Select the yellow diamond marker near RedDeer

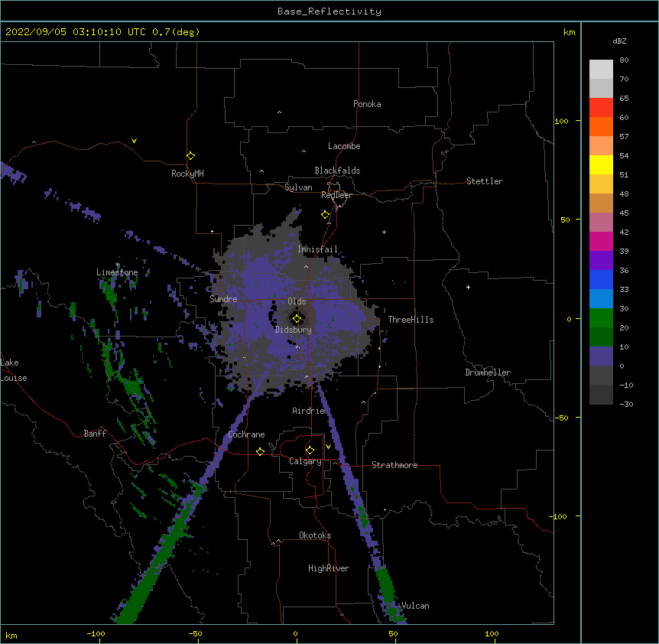click(x=326, y=215)
